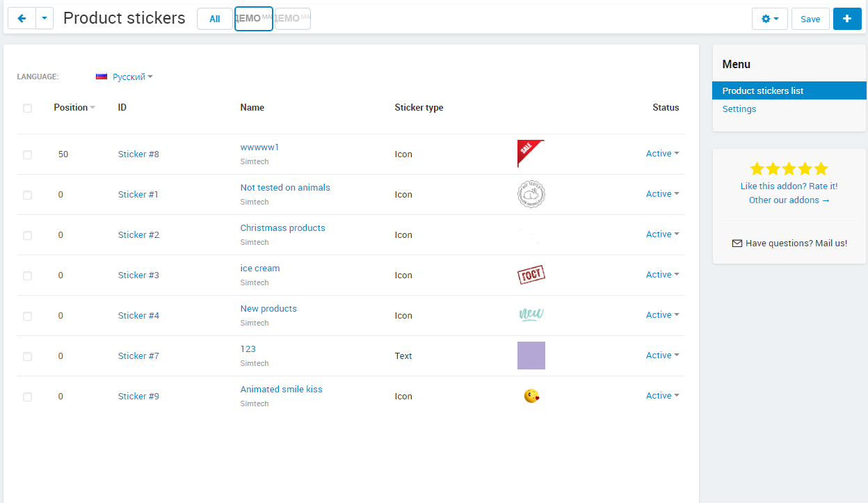The image size is (868, 503).
Task: Click the Save button
Action: coord(810,19)
